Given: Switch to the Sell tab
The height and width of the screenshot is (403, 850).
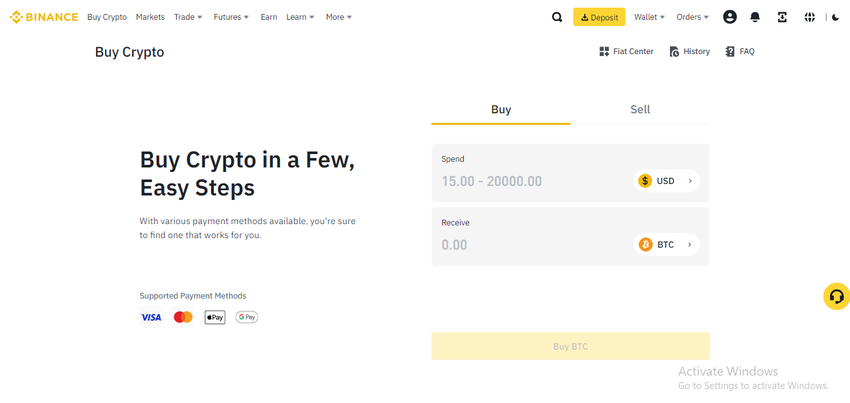Looking at the screenshot, I should [x=640, y=110].
